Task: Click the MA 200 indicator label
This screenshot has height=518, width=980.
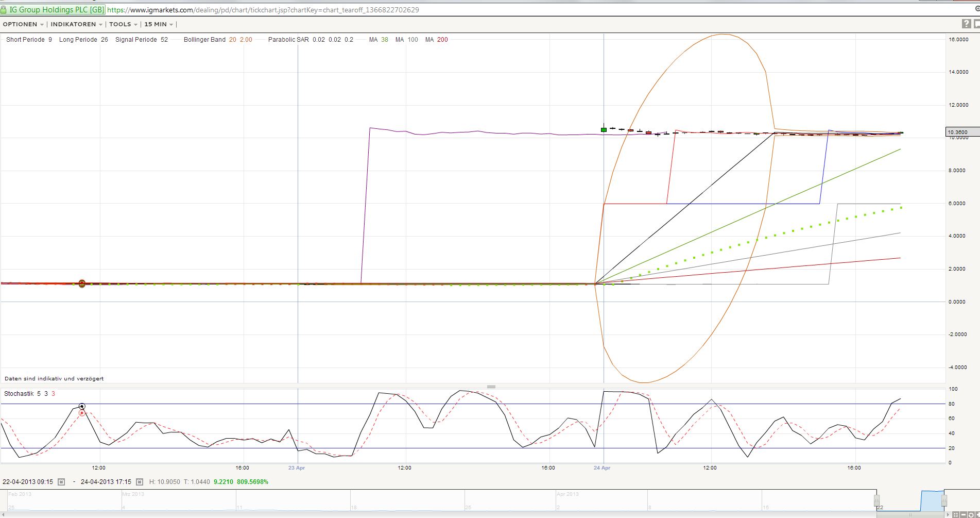Action: (x=437, y=40)
